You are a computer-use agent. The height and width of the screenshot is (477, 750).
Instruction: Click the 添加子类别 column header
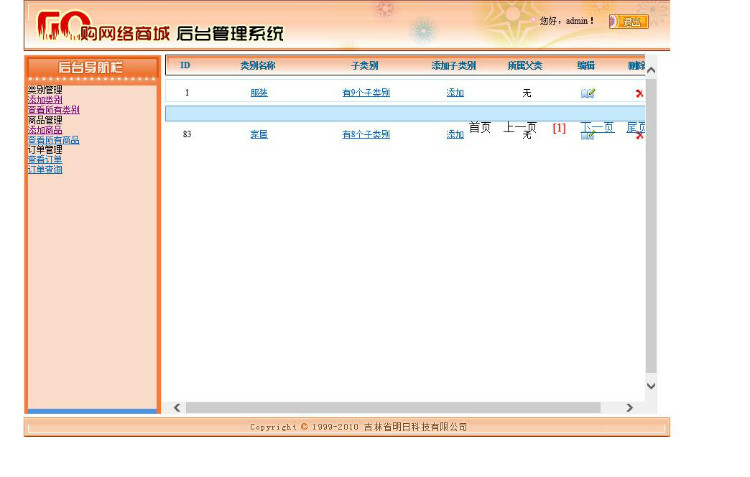(453, 66)
